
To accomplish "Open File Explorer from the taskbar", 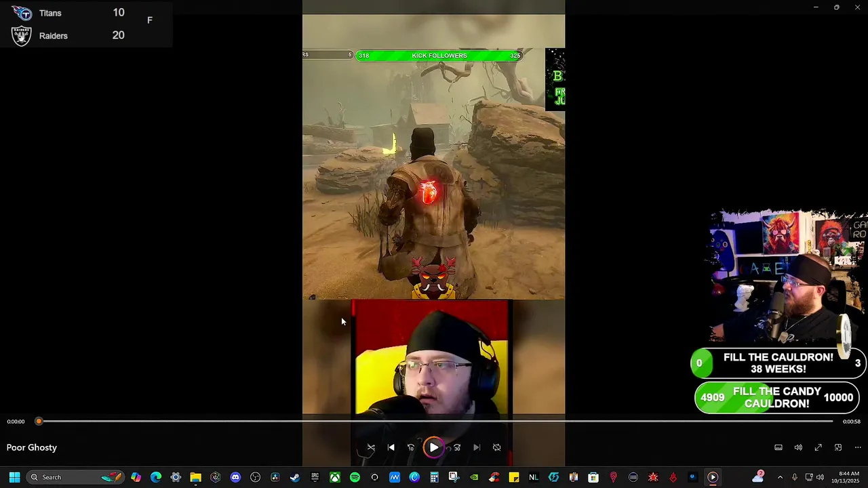I will pyautogui.click(x=195, y=477).
